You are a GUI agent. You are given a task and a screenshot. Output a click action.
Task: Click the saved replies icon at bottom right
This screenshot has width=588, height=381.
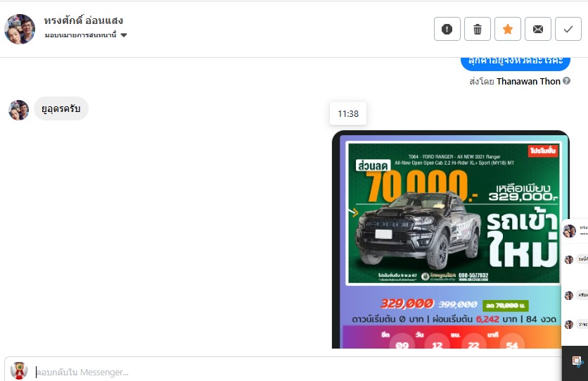coord(577,361)
